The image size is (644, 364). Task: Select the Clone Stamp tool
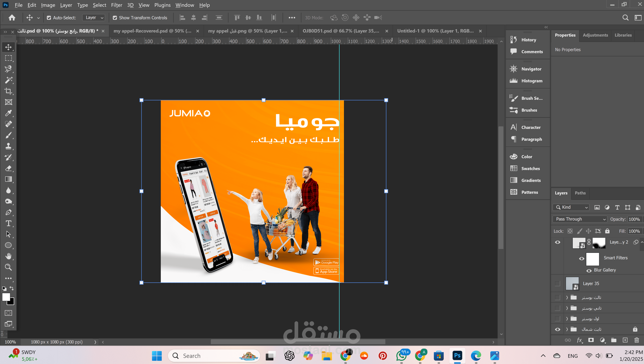point(8,146)
